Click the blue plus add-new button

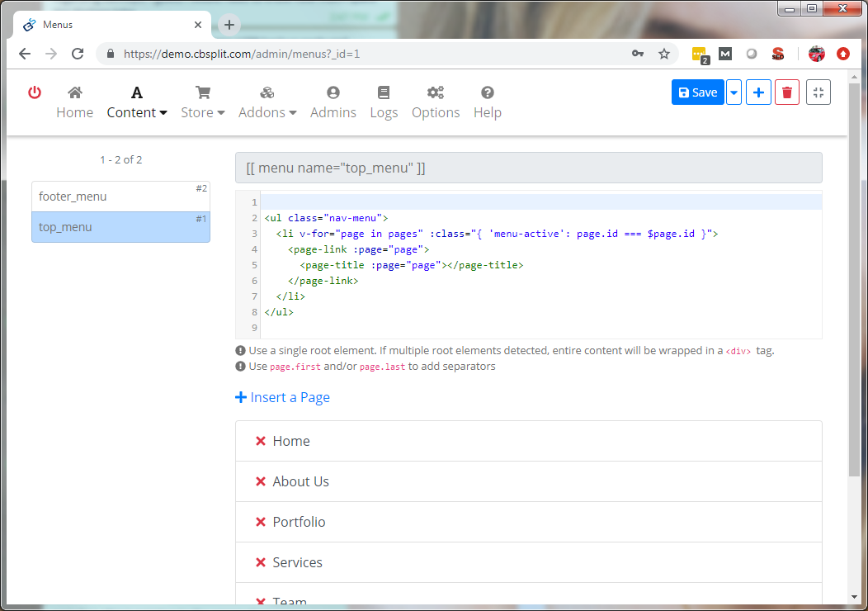[x=758, y=92]
